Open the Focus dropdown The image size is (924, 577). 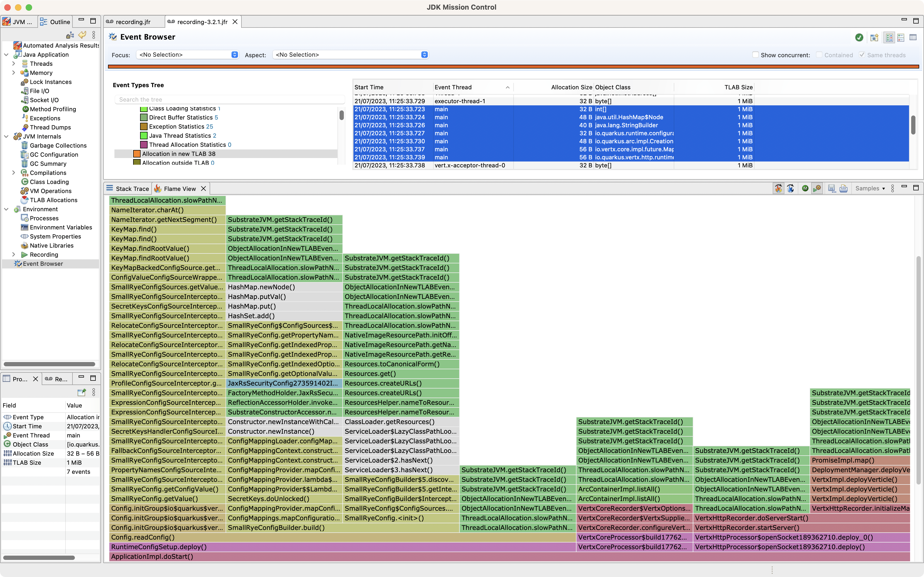point(188,55)
